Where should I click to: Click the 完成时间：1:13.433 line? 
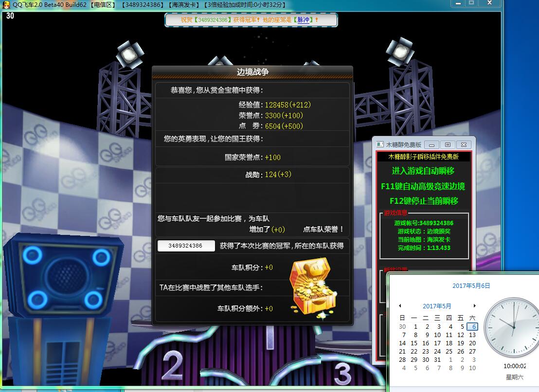424,248
